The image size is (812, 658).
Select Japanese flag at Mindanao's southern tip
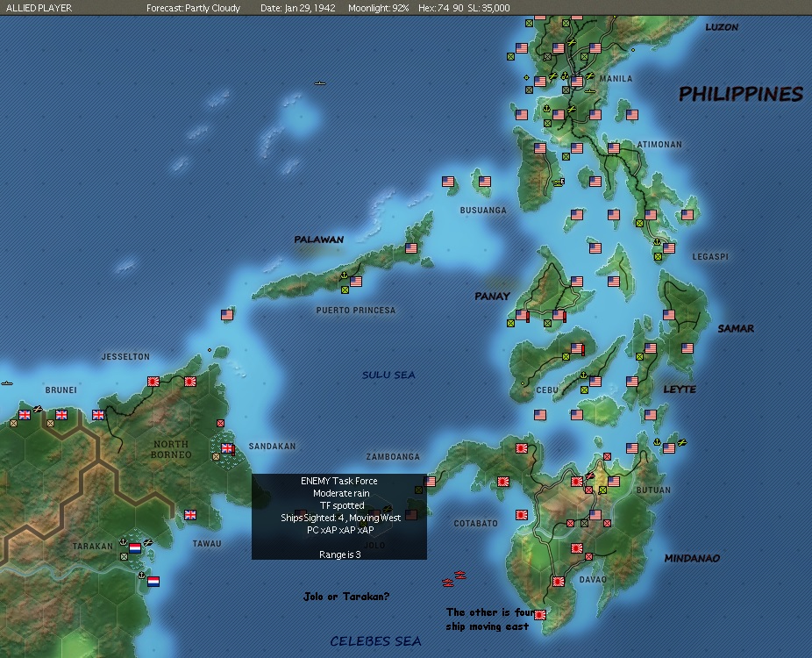pos(540,614)
